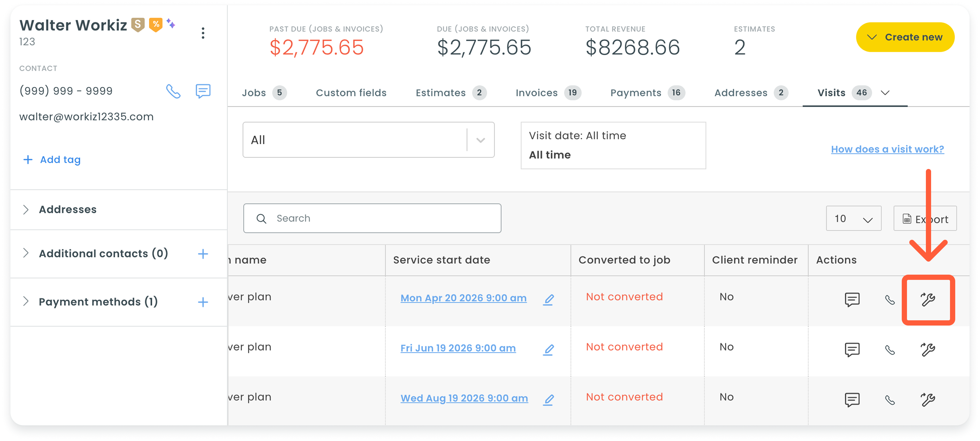Convert the Mon Apr 20 2026 visit to job
The width and height of the screenshot is (980, 441).
(x=928, y=300)
